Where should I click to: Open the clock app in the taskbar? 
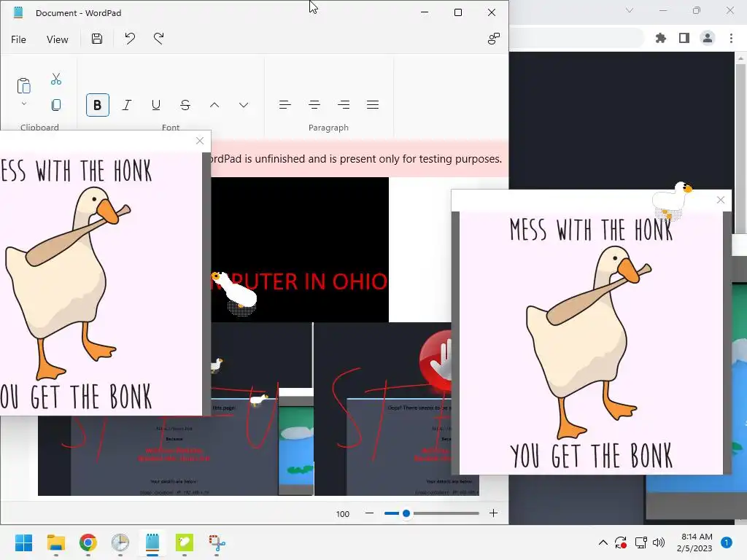120,542
